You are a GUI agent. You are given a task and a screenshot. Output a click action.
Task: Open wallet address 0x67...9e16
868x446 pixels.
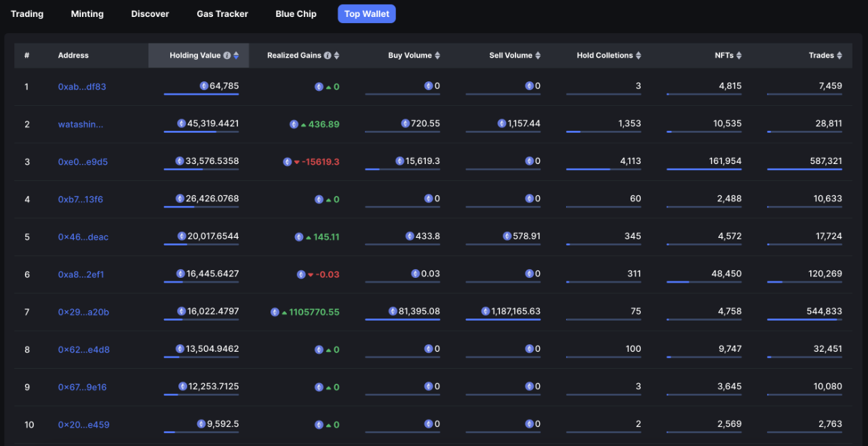click(x=82, y=387)
